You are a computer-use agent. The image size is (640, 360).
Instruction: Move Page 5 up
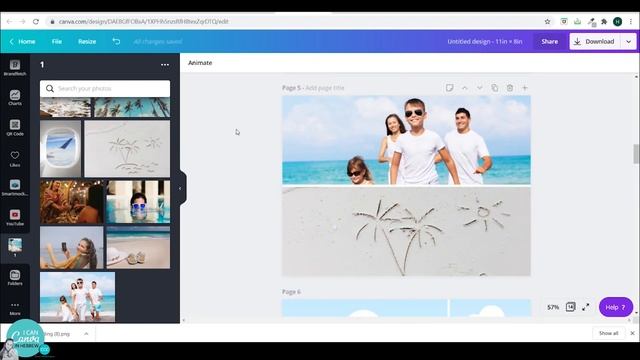pos(464,88)
